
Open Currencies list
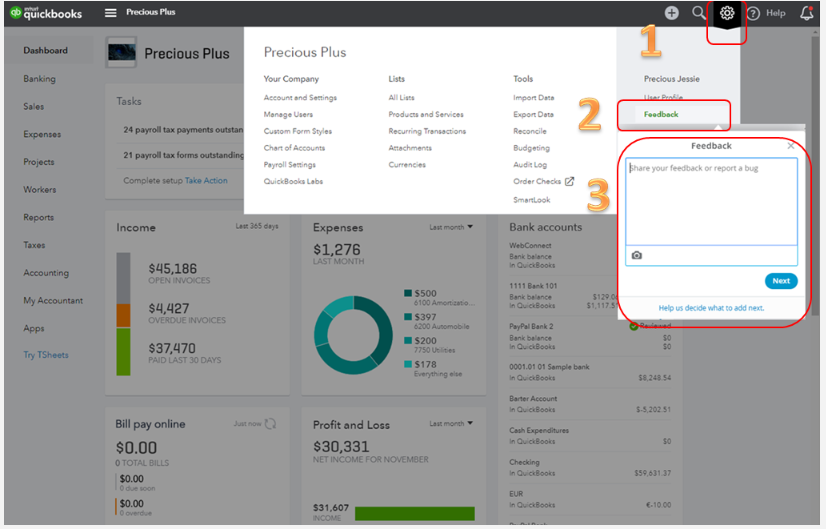407,165
